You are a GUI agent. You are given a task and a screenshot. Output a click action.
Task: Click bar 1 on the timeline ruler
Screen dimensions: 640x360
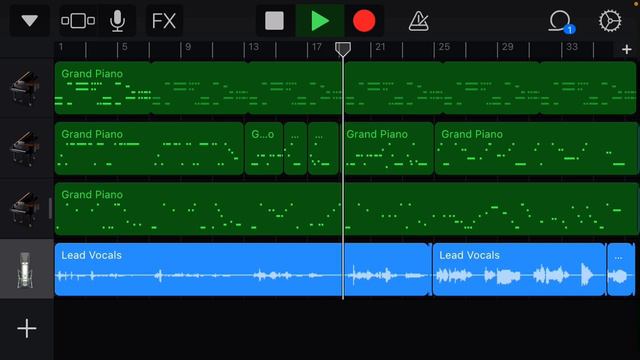click(x=61, y=47)
